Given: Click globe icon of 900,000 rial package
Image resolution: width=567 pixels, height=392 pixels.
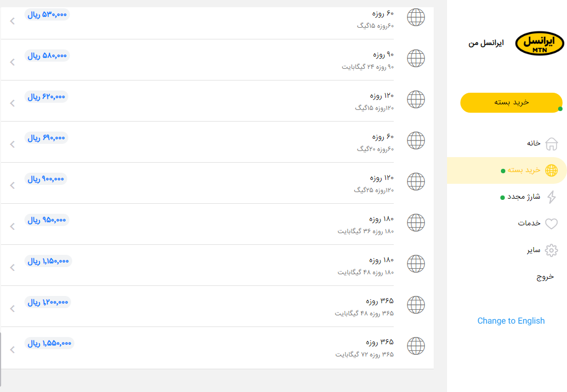Looking at the screenshot, I should click(x=416, y=182).
